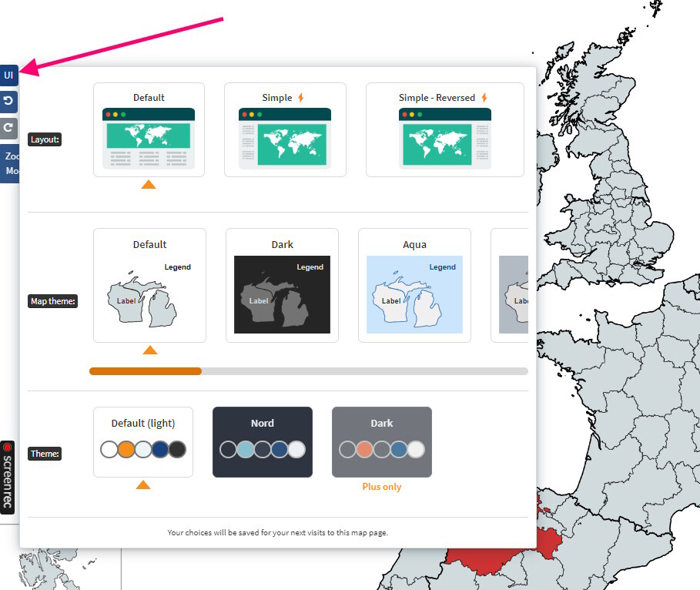Click the orange scroll slider below map themes
Screen dimensions: 700x590
point(145,370)
